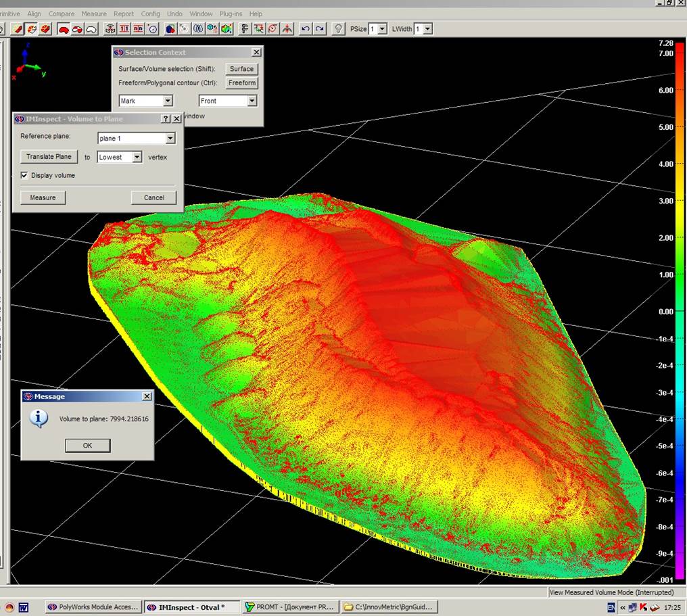Switch to the PROMT taskbar window

pyautogui.click(x=291, y=607)
